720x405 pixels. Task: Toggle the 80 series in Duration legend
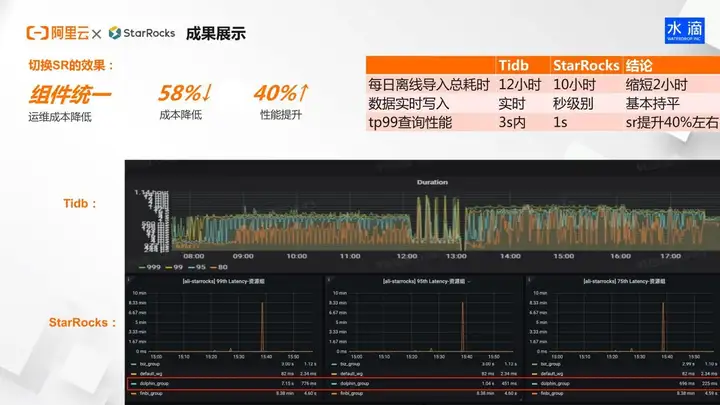tap(219, 267)
